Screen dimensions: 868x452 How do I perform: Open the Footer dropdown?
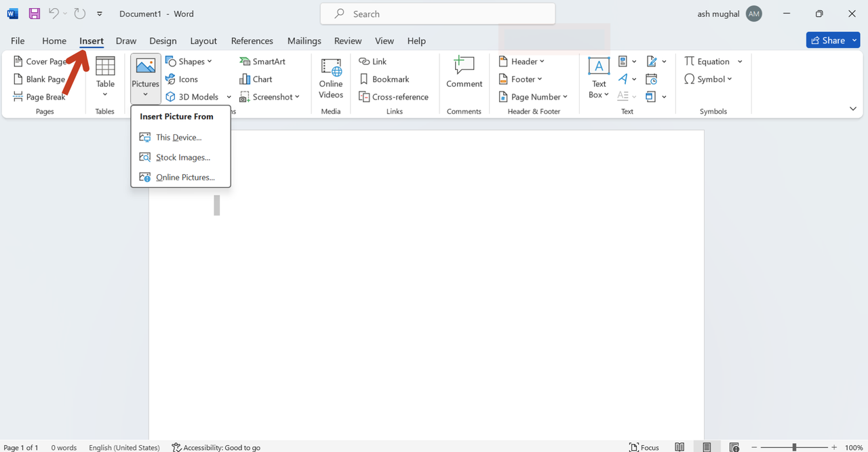click(x=521, y=79)
